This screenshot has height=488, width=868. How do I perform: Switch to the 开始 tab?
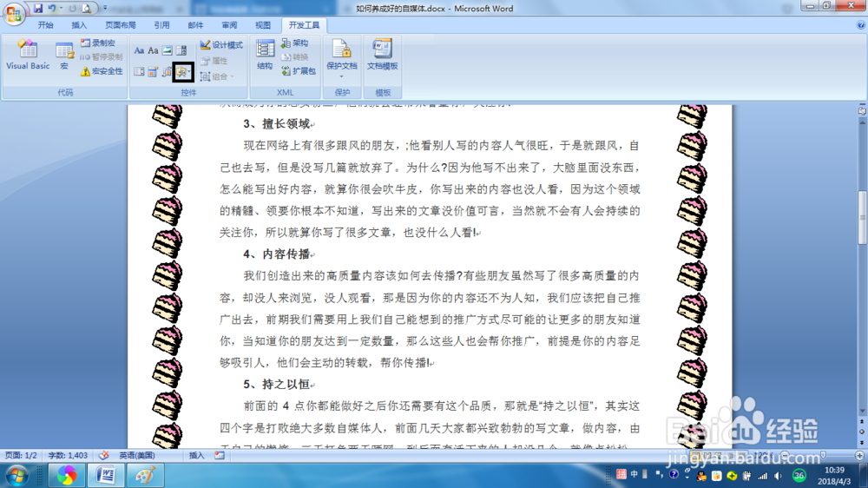point(45,25)
